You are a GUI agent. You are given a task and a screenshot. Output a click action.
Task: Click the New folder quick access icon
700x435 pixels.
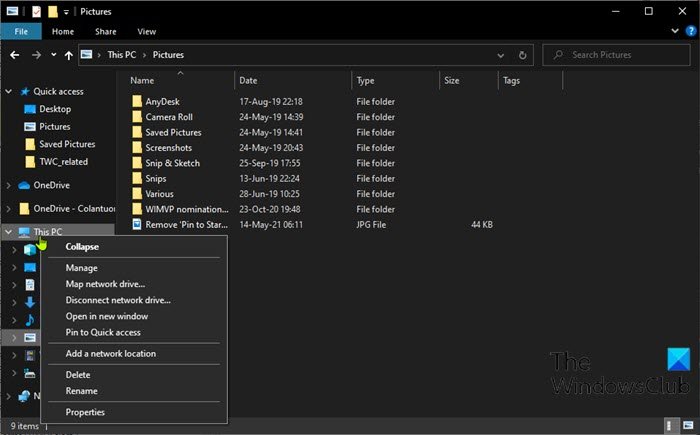(x=53, y=12)
